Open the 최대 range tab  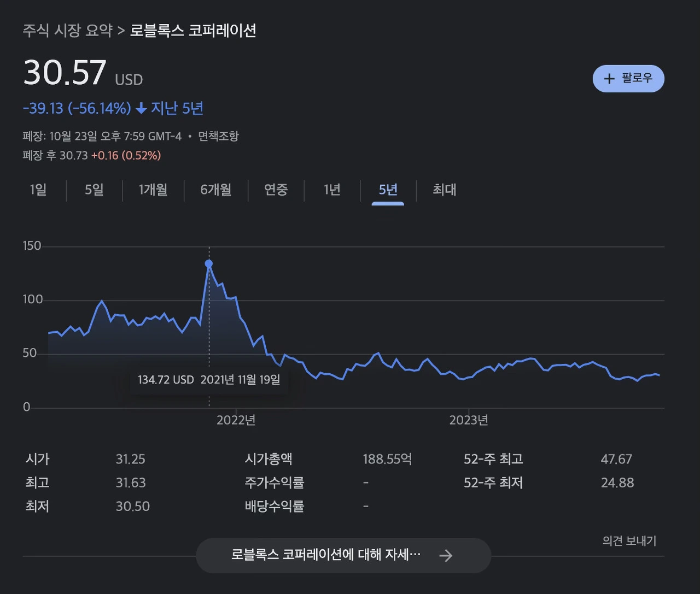[445, 190]
